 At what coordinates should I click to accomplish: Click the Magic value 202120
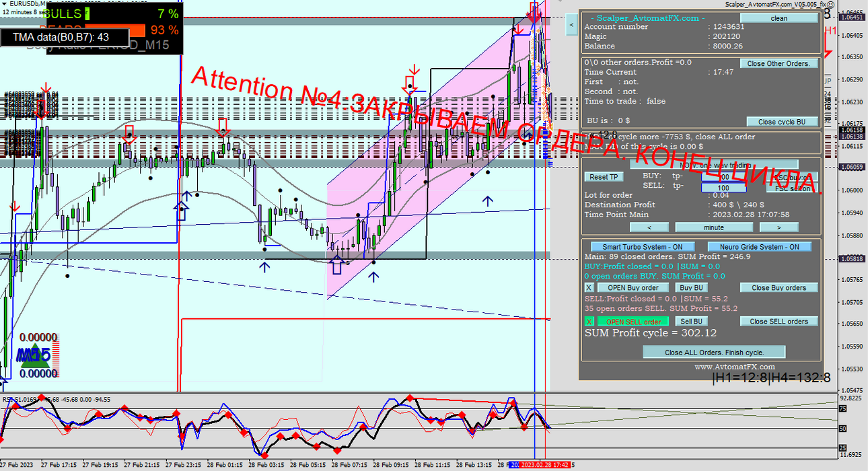(725, 36)
